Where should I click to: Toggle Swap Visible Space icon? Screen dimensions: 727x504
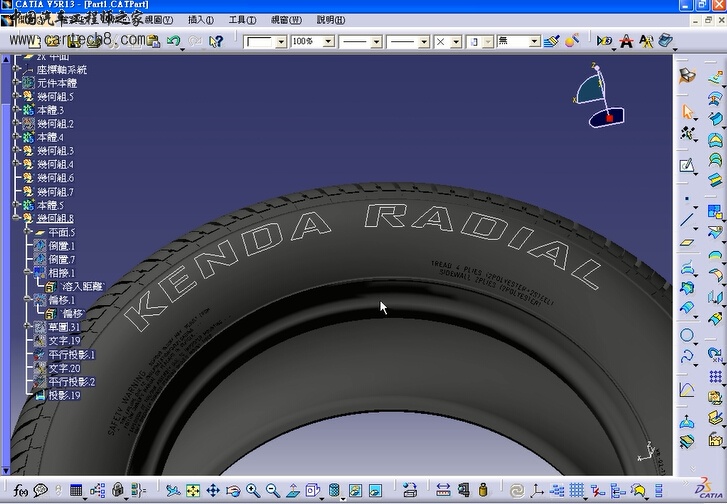[x=375, y=490]
